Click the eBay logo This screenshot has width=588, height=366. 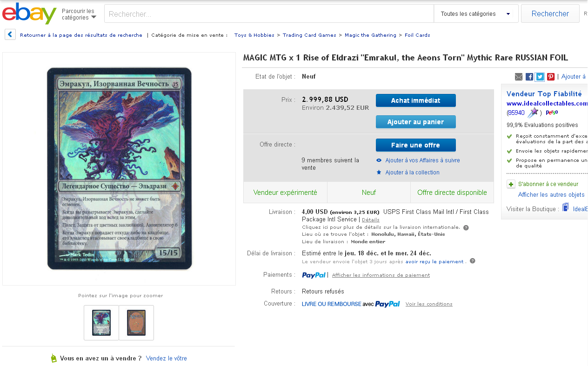coord(29,13)
